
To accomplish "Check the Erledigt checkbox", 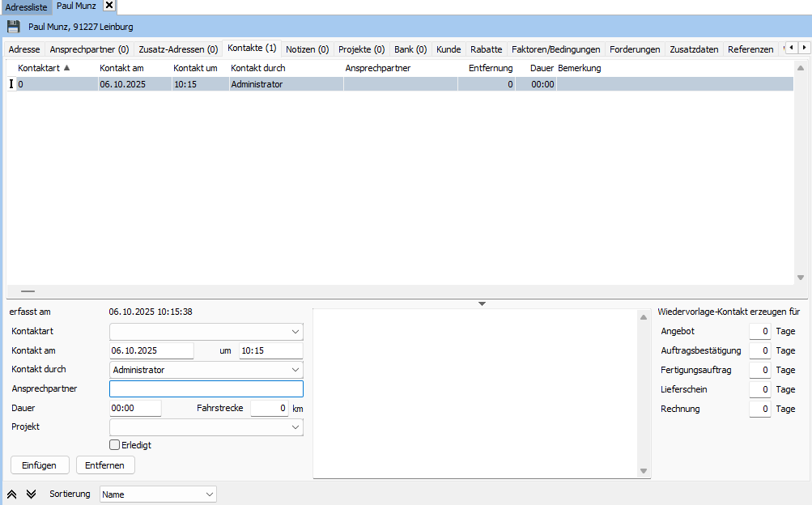I will [x=114, y=444].
